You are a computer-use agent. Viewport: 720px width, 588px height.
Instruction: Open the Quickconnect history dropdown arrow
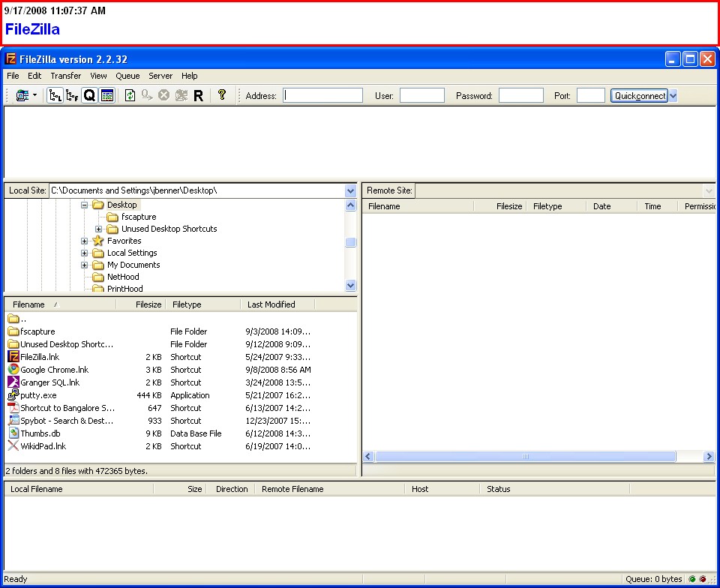click(673, 96)
